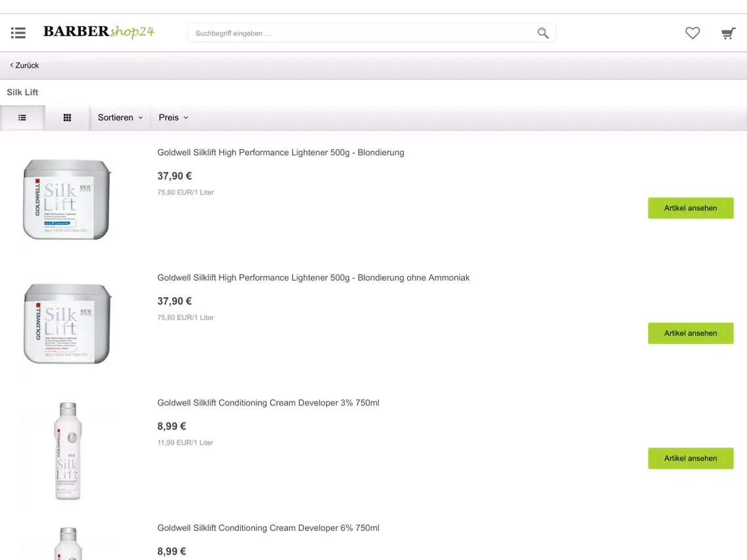Click the Developer 3% bottle thumbnail

click(x=68, y=450)
